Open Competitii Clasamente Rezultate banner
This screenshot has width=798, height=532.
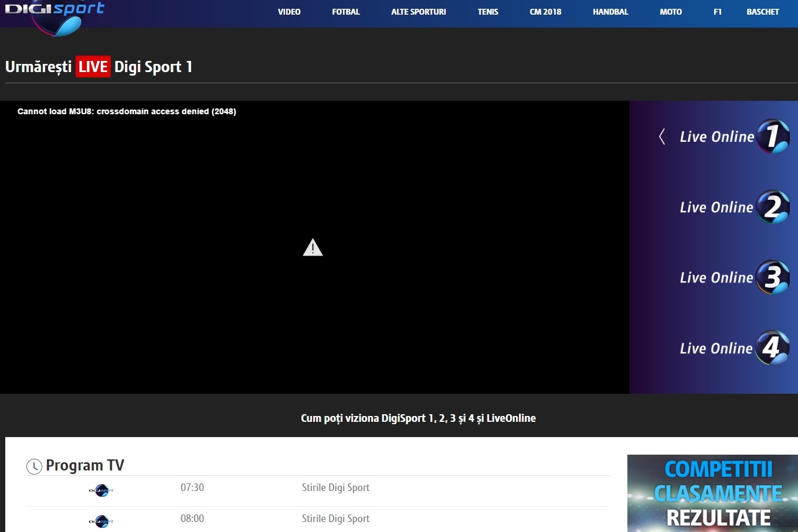pyautogui.click(x=712, y=493)
